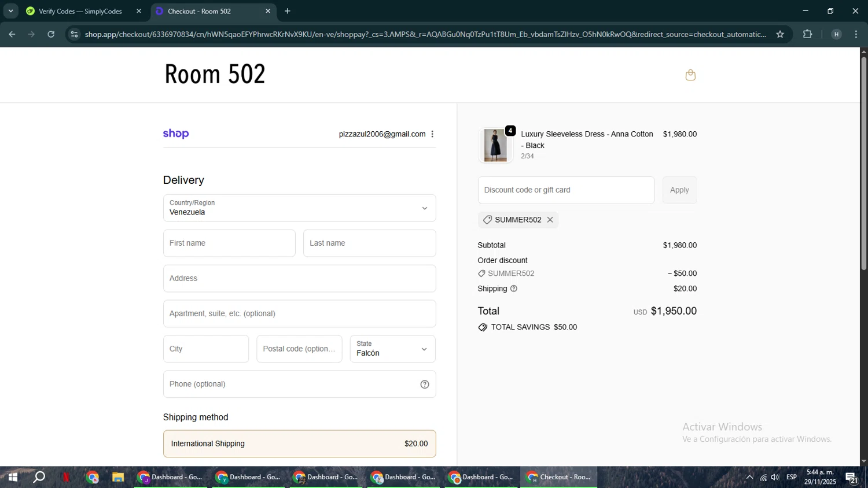
Task: Click the Apartment, suite field
Action: (299, 314)
